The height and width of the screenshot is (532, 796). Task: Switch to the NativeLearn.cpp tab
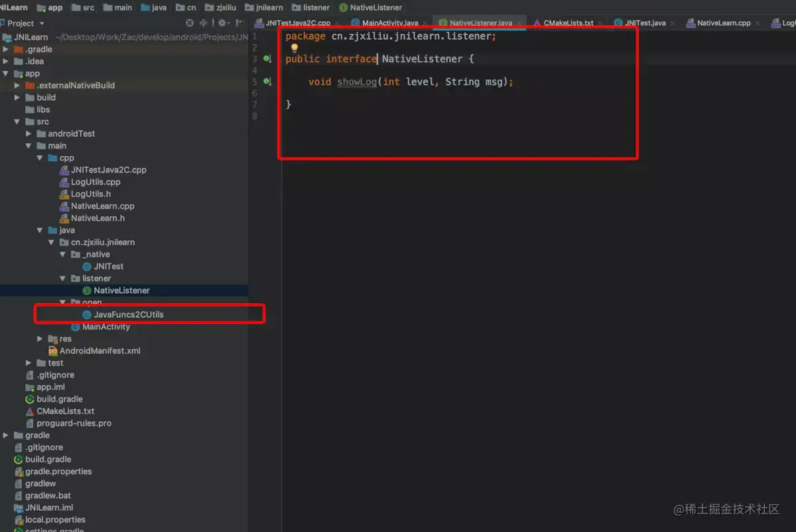click(724, 23)
